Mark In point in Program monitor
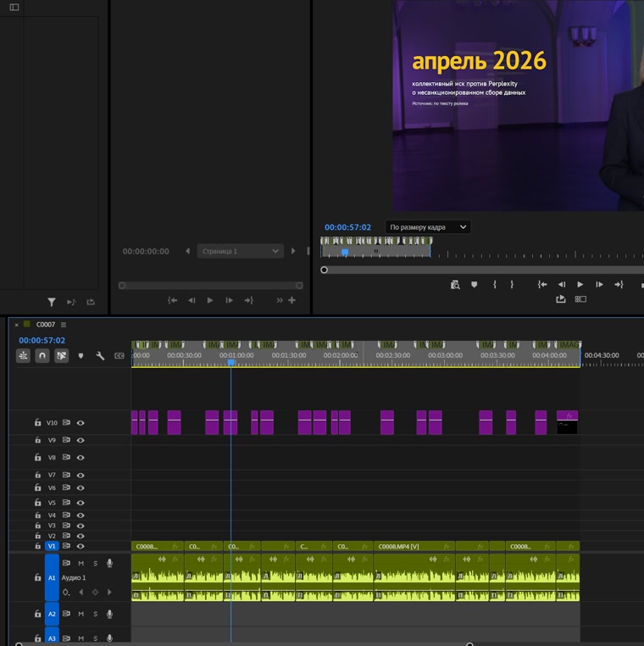Viewport: 644px width, 646px height. coord(495,285)
